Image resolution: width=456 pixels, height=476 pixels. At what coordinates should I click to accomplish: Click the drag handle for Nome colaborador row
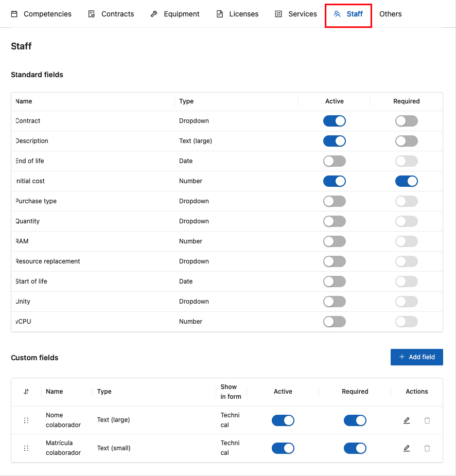[26, 420]
